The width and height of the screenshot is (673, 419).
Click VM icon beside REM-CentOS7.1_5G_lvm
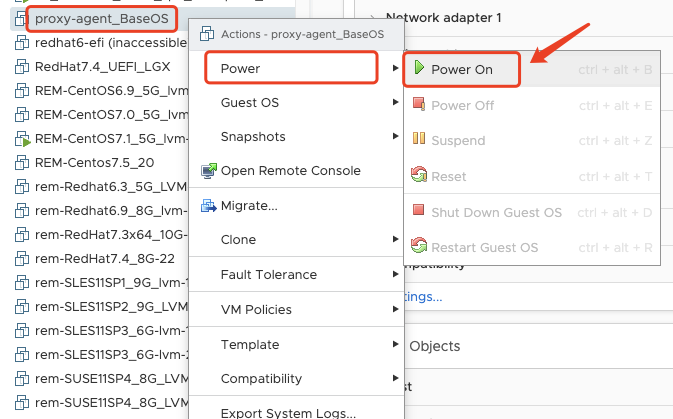[x=21, y=139]
